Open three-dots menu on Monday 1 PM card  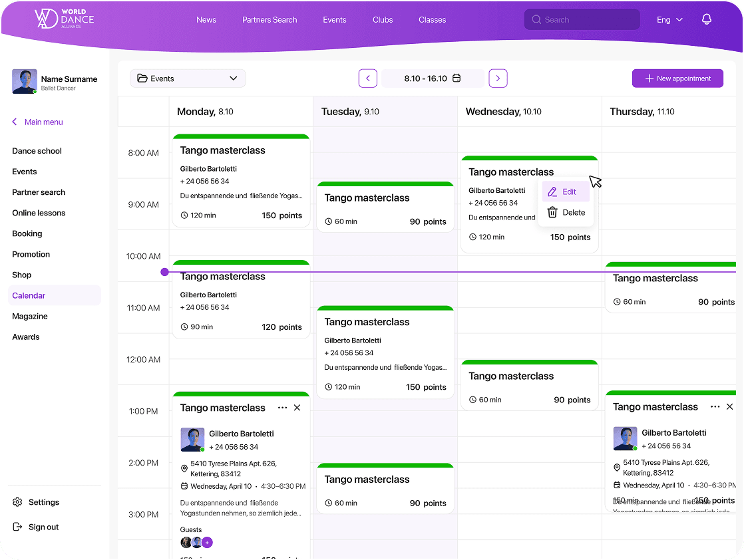(282, 408)
